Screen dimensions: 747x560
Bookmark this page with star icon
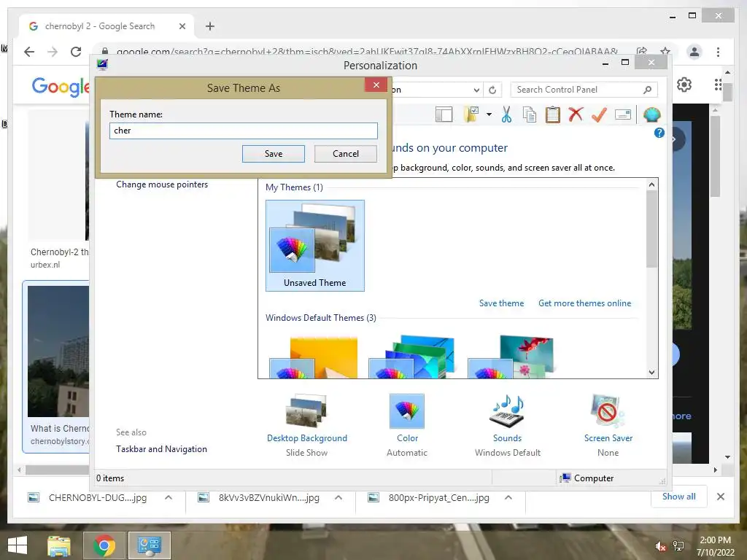(x=665, y=52)
